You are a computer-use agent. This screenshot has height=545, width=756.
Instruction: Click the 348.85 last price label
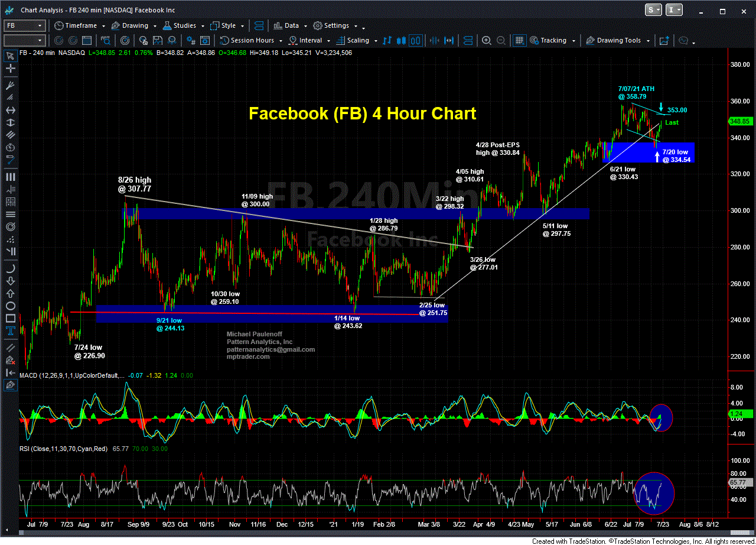740,121
